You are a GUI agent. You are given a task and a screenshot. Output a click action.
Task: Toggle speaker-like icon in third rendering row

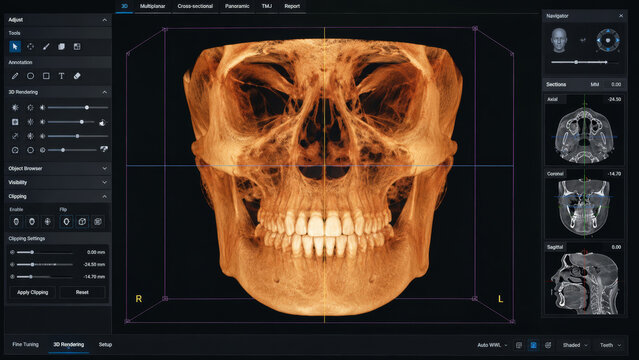coord(43,136)
